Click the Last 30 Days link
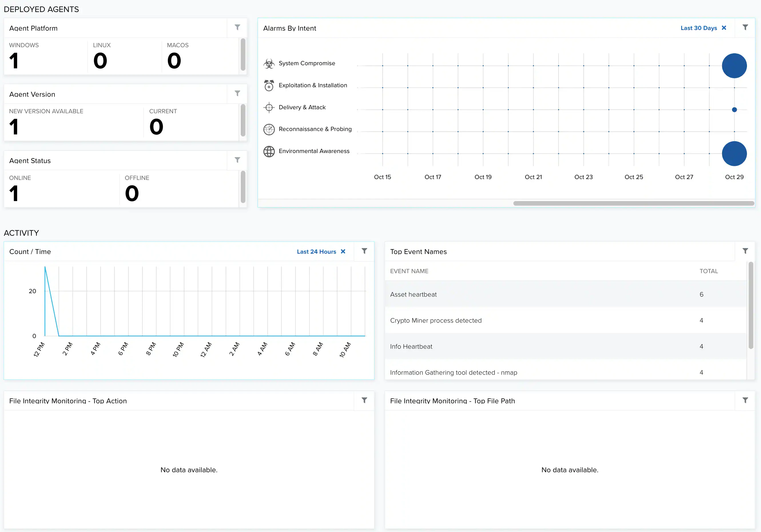The width and height of the screenshot is (761, 532). tap(698, 28)
